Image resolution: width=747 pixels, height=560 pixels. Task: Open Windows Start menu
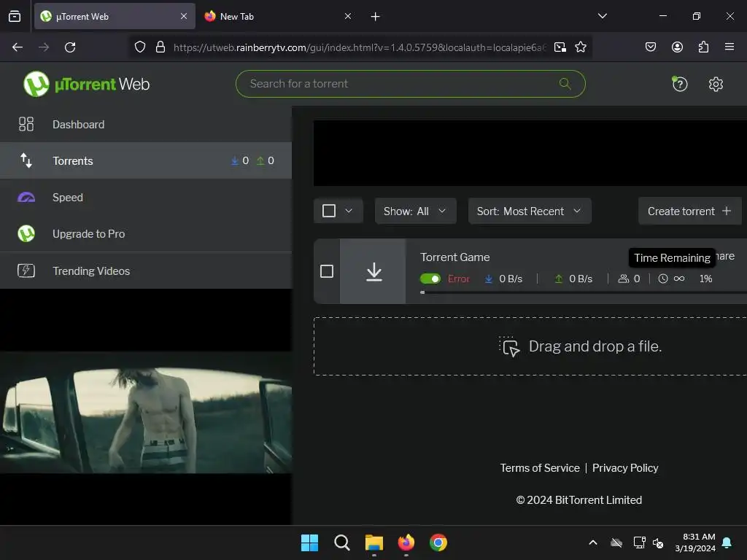click(x=309, y=542)
